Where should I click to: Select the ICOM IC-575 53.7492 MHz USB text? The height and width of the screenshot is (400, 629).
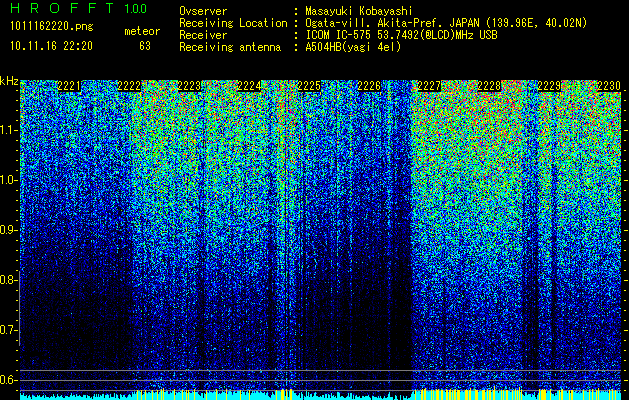[401, 35]
